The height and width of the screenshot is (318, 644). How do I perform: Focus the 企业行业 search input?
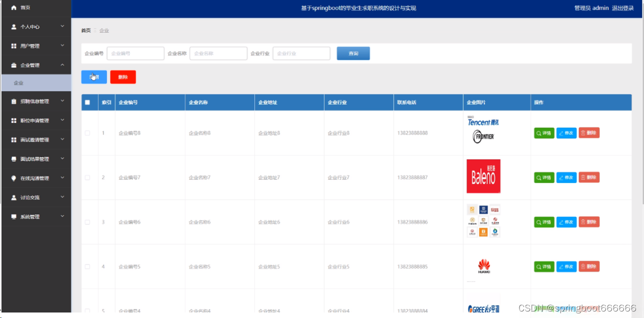[x=302, y=53]
